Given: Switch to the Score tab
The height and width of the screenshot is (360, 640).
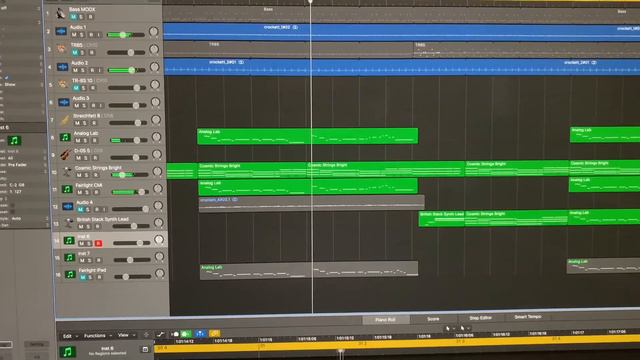Looking at the screenshot, I should click(x=433, y=319).
